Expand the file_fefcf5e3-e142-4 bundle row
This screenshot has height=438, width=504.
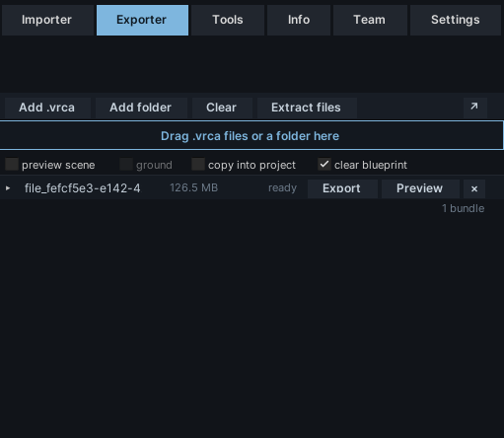coord(8,188)
